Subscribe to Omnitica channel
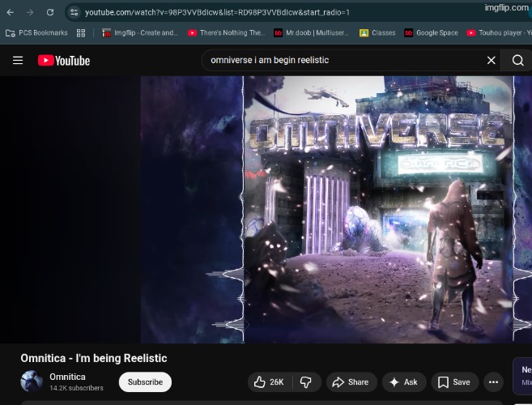Image resolution: width=532 pixels, height=405 pixels. click(145, 382)
